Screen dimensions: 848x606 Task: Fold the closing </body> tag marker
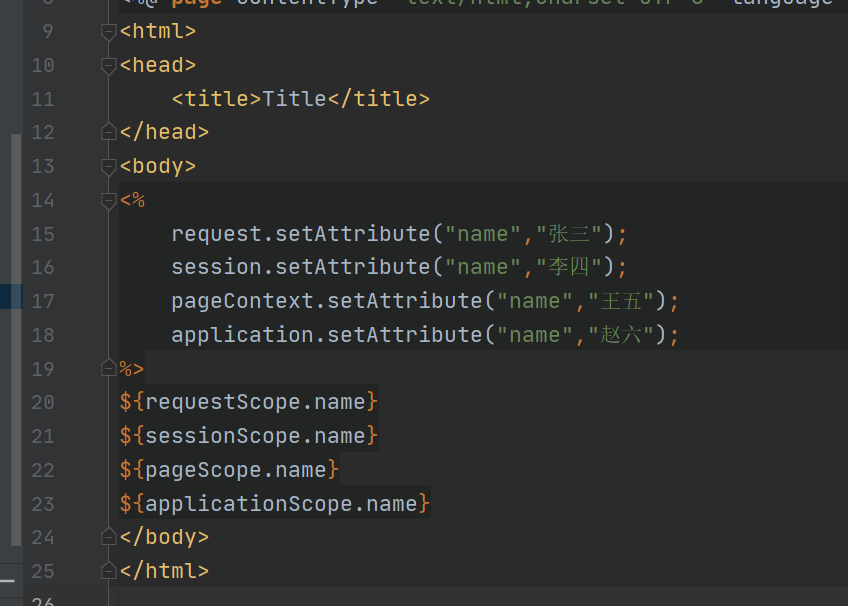[109, 537]
